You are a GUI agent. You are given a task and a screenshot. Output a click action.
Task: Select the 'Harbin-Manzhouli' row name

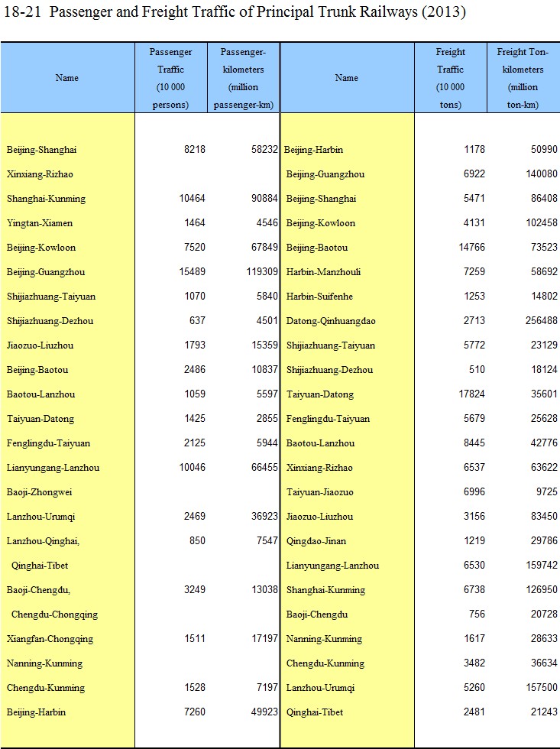pyautogui.click(x=323, y=272)
